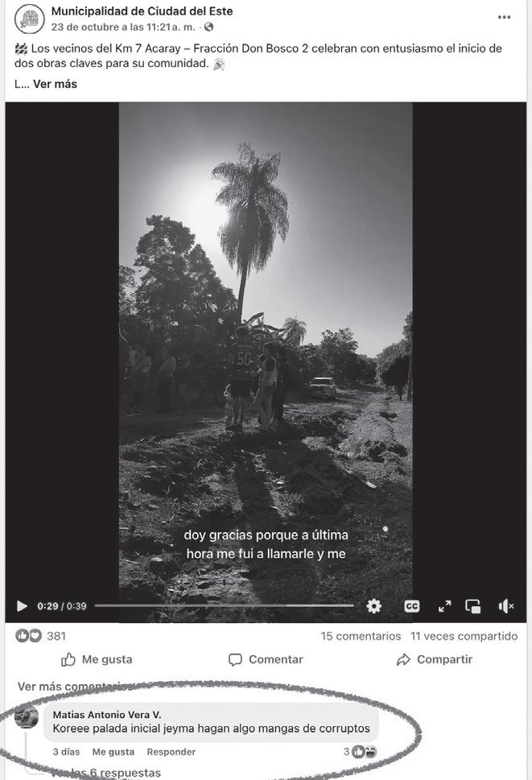Play the video with the play button
532x780 pixels.
[22, 606]
